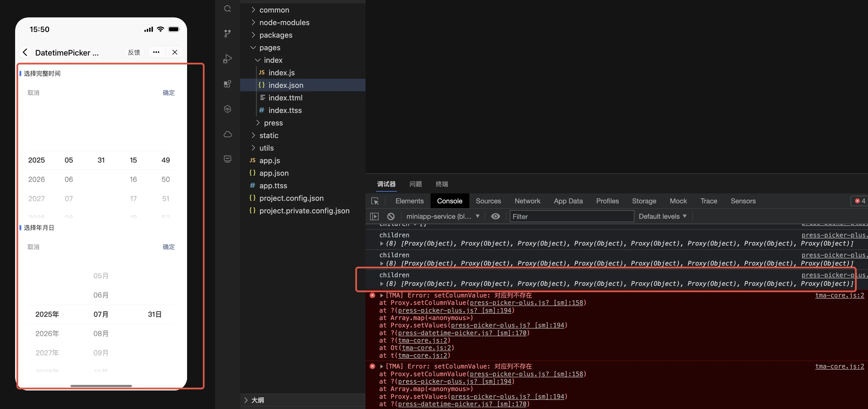This screenshot has height=409, width=868.
Task: Click the cloud icon in activity bar
Action: [228, 134]
